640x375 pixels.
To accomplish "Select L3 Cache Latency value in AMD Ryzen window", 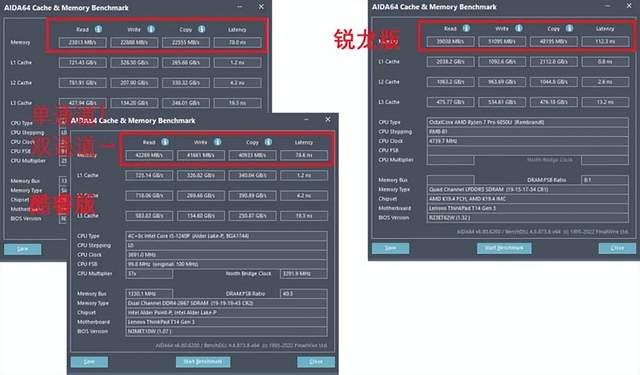I will point(605,102).
